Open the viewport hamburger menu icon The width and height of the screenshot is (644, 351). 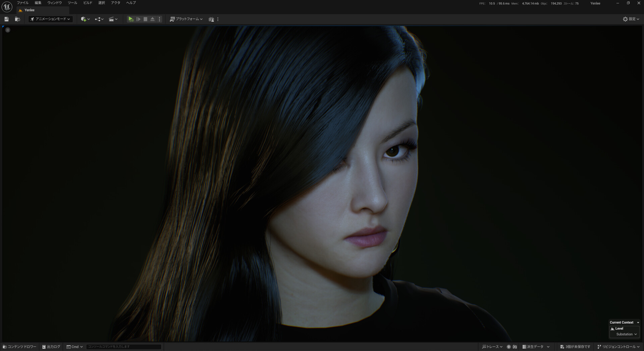tap(7, 30)
